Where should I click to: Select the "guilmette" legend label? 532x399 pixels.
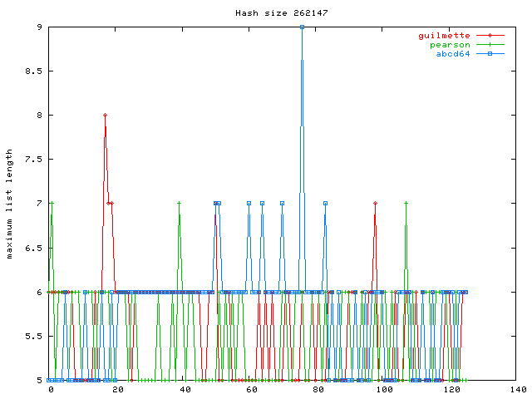(444, 36)
